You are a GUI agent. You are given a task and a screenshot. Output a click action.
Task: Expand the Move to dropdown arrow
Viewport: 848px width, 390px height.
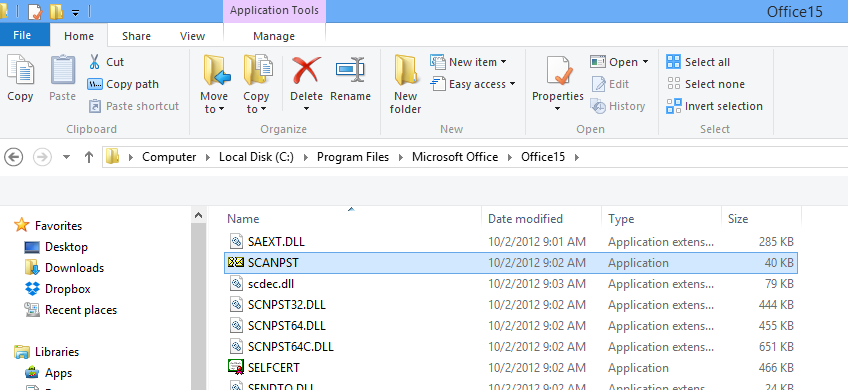click(x=221, y=110)
